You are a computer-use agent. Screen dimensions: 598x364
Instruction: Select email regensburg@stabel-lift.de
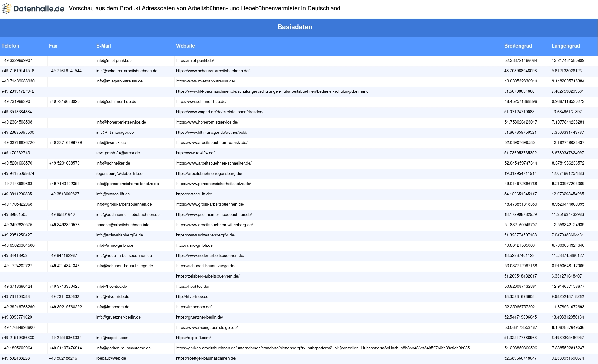click(119, 174)
